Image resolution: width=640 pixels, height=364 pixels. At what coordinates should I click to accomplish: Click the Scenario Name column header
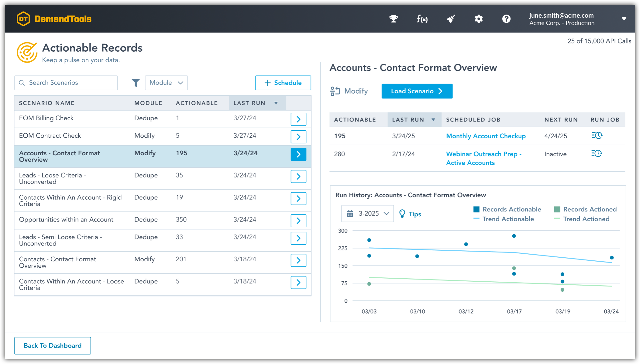pyautogui.click(x=46, y=103)
